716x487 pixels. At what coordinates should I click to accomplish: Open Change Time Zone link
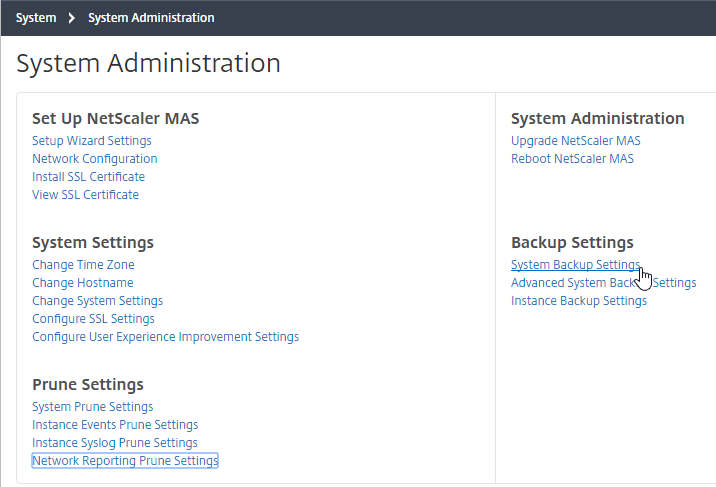[x=83, y=265]
